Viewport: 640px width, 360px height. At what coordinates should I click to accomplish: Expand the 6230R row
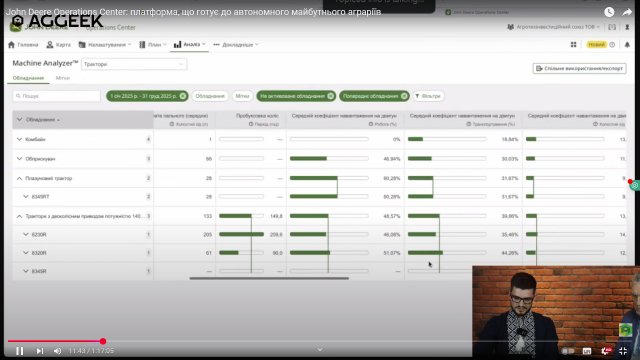coord(26,234)
